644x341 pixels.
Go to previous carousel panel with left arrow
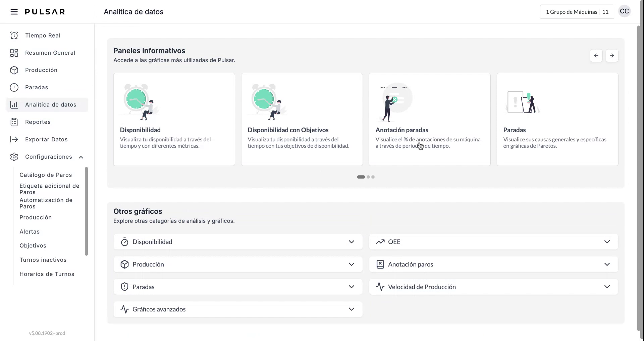click(x=596, y=56)
